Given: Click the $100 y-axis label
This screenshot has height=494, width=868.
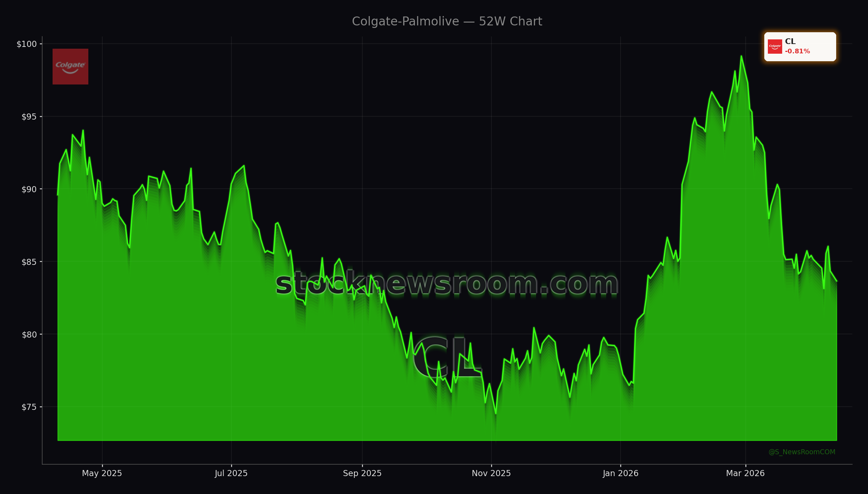Looking at the screenshot, I should coord(27,44).
